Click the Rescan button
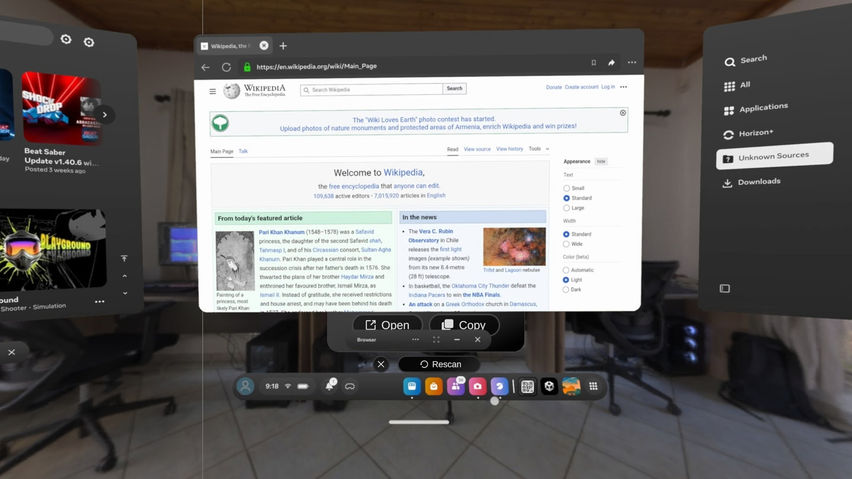The image size is (852, 479). coord(439,364)
